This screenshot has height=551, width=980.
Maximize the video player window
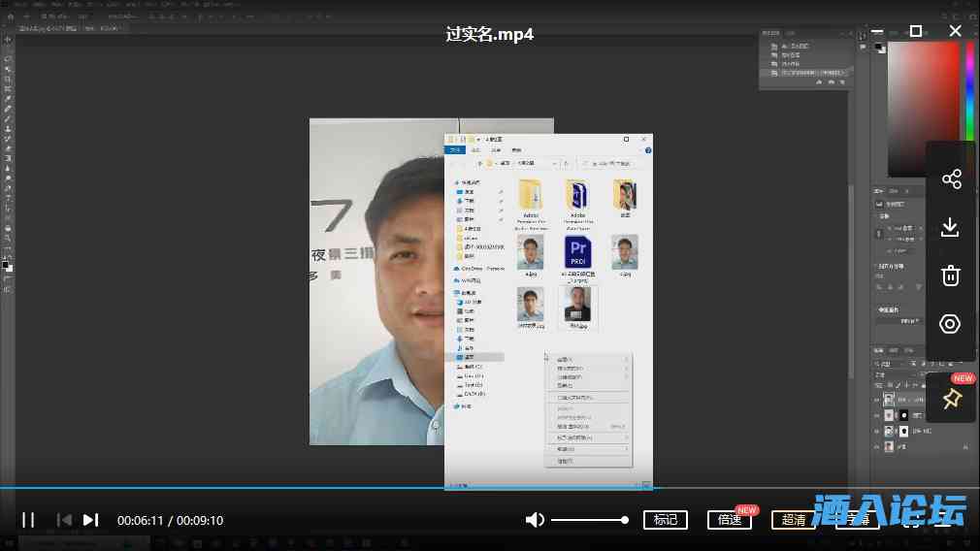click(x=916, y=31)
